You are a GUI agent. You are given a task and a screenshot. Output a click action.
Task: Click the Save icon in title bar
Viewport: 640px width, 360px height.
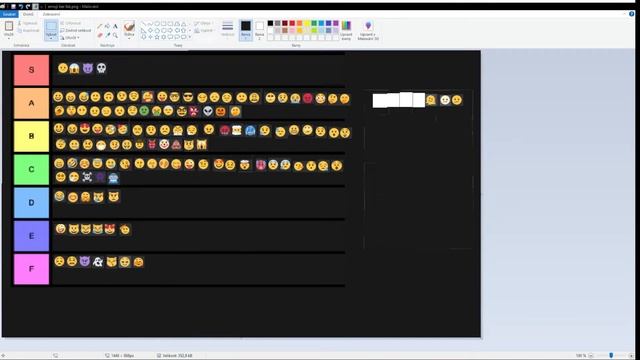(13, 6)
